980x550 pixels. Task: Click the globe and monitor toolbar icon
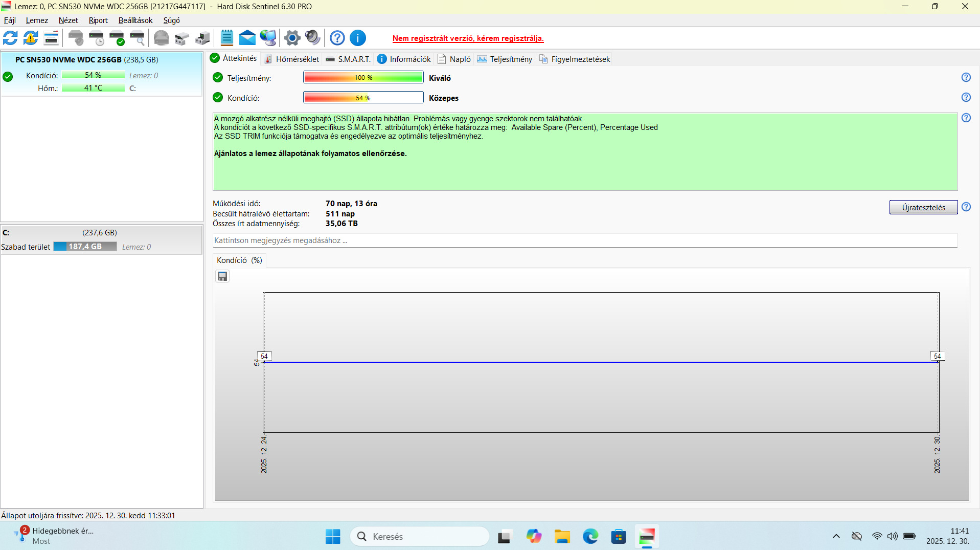pos(268,38)
